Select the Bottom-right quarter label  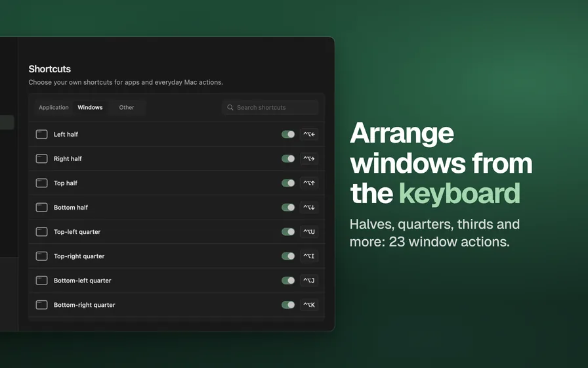click(x=85, y=305)
